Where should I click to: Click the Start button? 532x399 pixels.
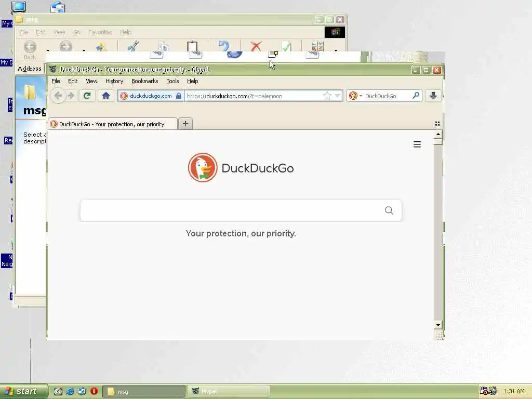pos(23,391)
